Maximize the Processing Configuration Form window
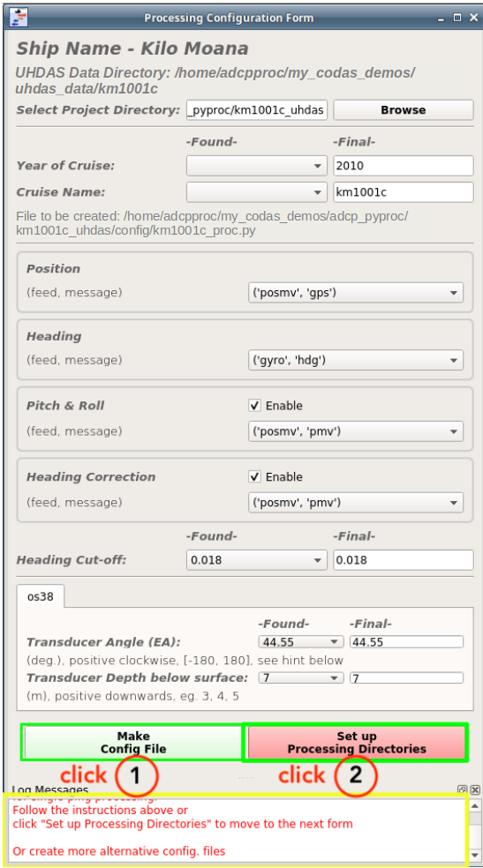The image size is (483, 868). click(457, 18)
